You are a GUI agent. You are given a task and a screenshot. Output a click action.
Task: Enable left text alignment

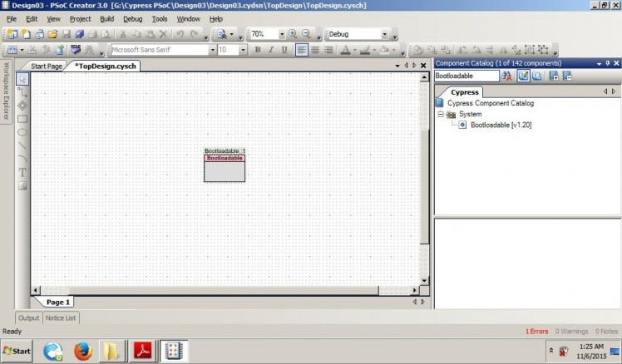[302, 50]
